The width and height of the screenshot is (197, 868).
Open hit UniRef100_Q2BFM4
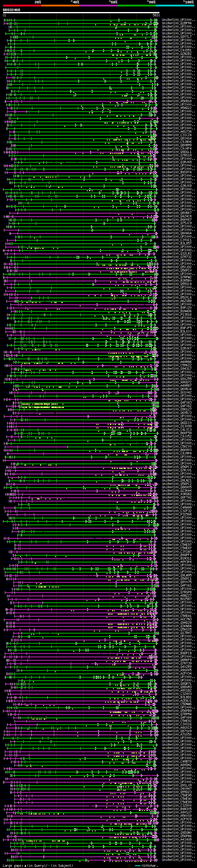(x=177, y=23)
